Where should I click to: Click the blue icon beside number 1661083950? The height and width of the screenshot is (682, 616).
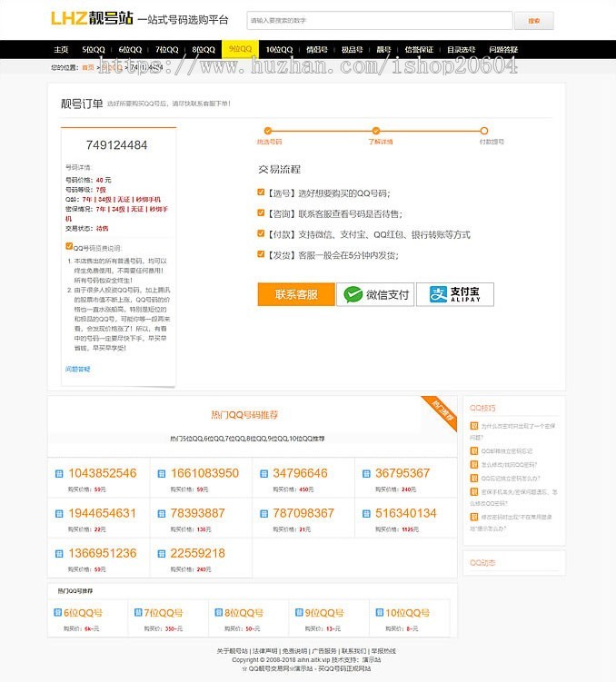pos(162,474)
